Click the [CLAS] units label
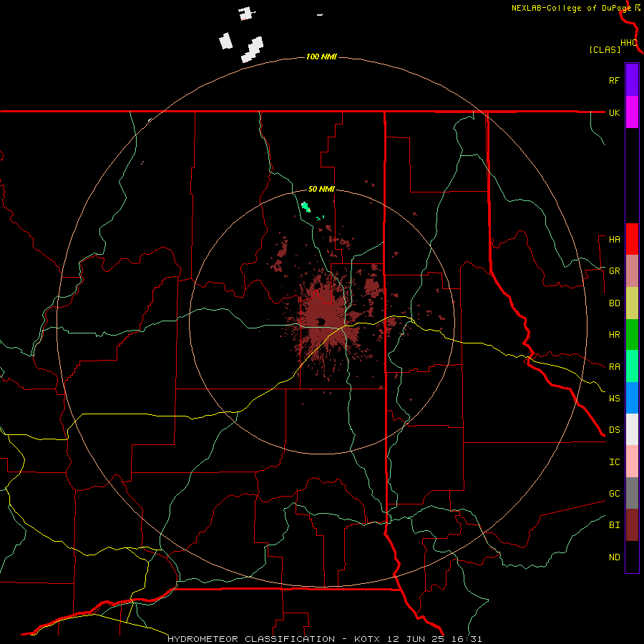The height and width of the screenshot is (644, 644). [605, 50]
